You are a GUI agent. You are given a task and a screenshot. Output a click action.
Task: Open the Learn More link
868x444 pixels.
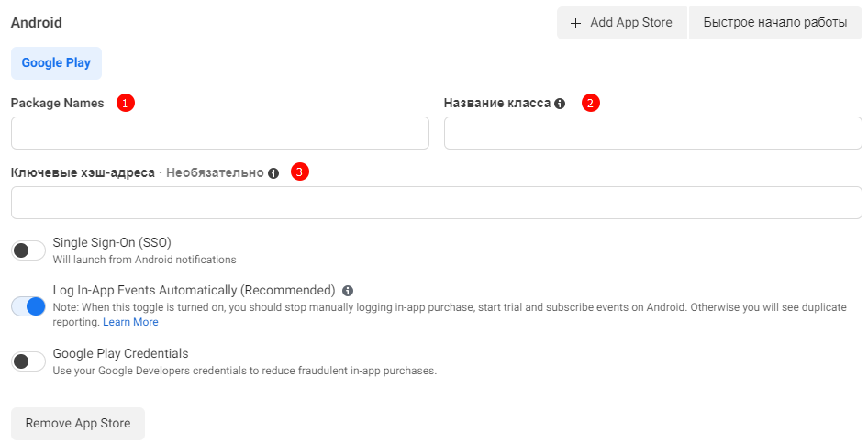(130, 322)
